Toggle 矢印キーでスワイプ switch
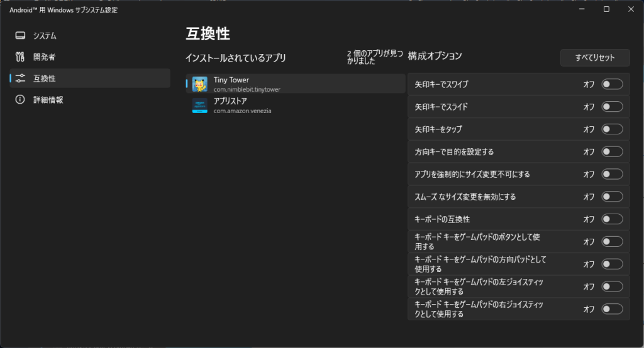Image resolution: width=644 pixels, height=348 pixels. [612, 84]
